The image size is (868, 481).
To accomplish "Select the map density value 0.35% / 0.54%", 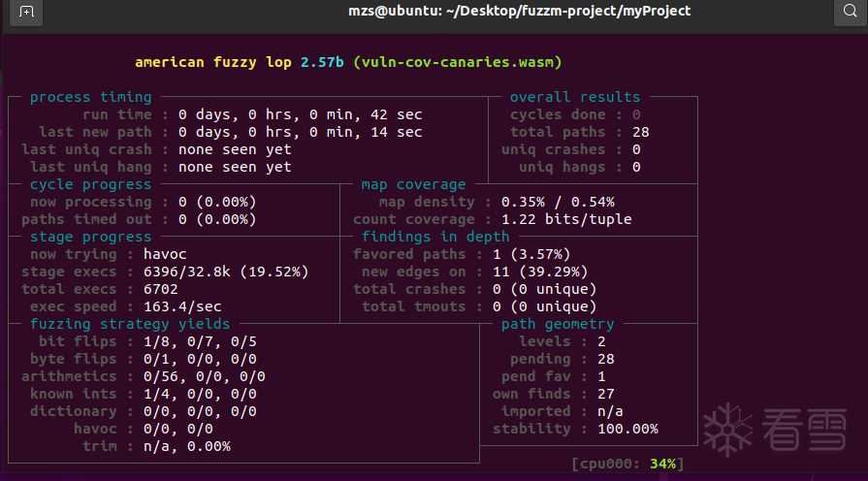I will coord(558,202).
